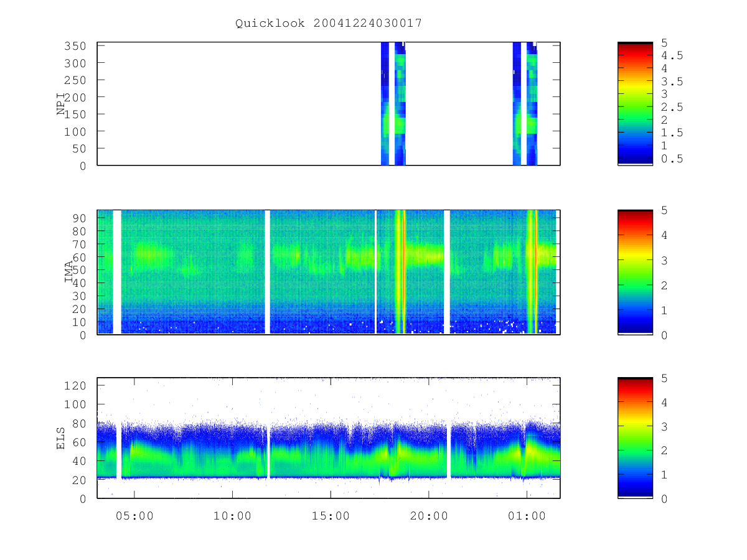Viewport: 747px width, 560px height.
Task: Click the 0 label on IMA color bar
Action: point(664,335)
